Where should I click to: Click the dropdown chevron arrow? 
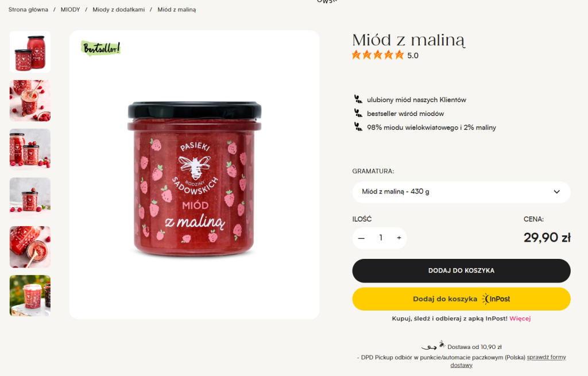pos(556,192)
